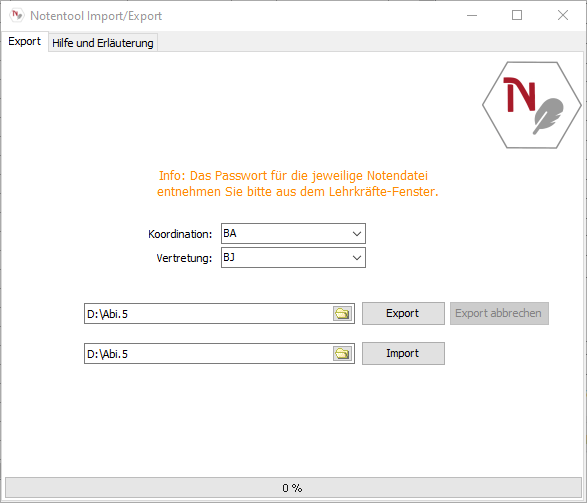Open the Hilfe und Erläuterung tab
587x503 pixels.
(x=103, y=43)
